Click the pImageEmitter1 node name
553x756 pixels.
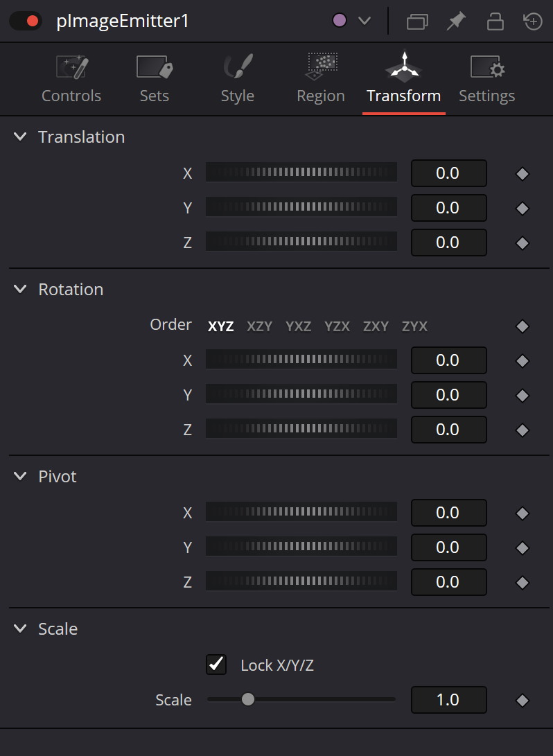123,21
